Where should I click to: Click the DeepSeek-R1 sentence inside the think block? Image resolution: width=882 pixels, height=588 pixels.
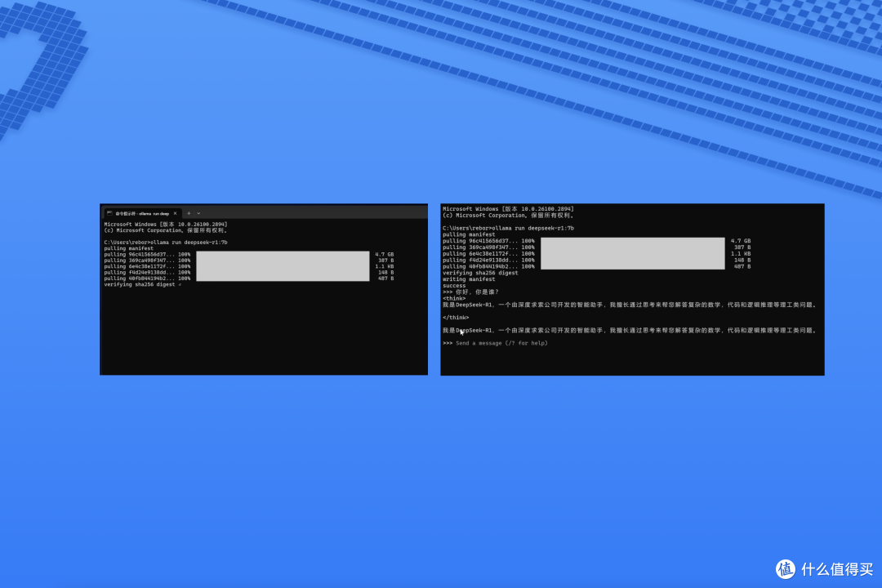coord(629,305)
